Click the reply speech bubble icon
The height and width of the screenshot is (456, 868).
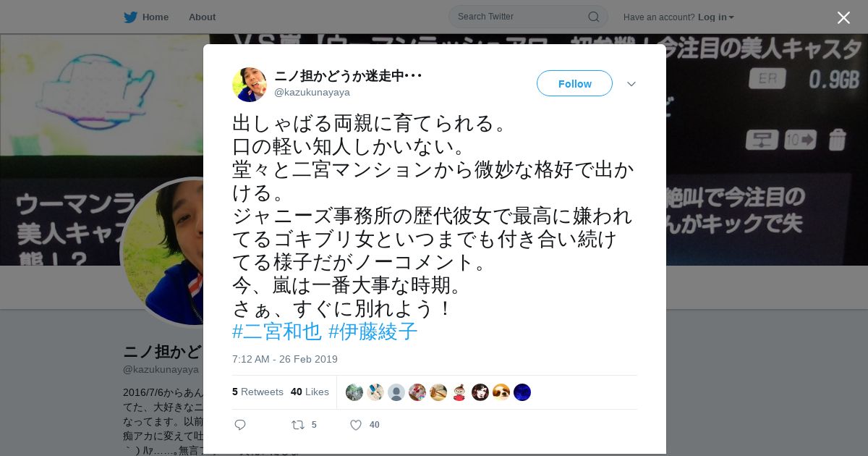pos(240,425)
